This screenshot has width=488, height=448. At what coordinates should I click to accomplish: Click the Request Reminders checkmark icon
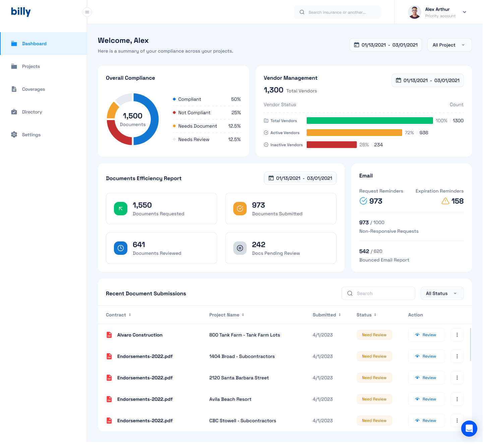[363, 201]
